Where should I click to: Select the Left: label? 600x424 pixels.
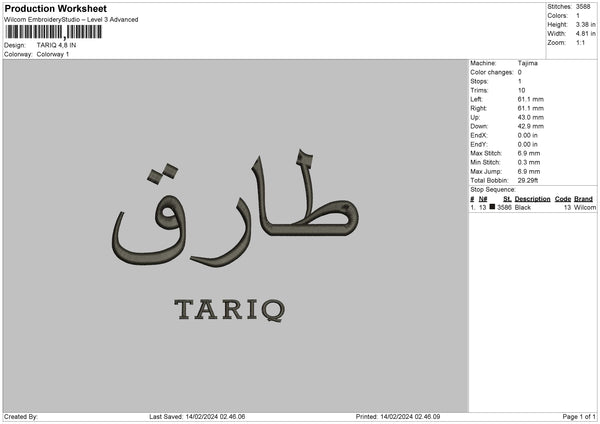(476, 99)
